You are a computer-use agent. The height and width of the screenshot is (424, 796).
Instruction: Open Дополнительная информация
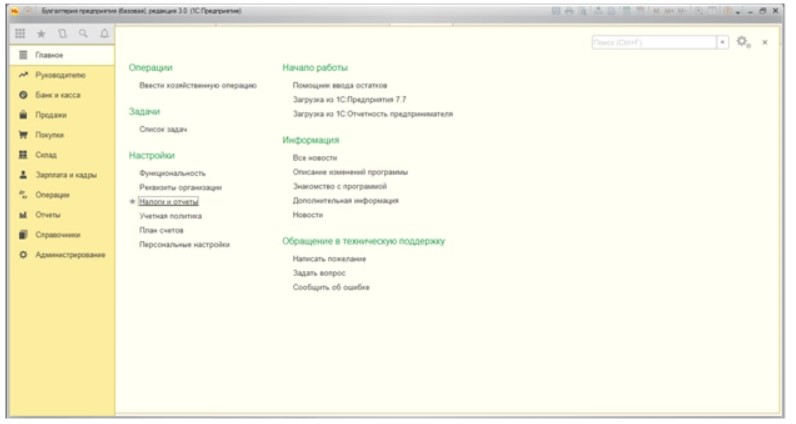(345, 201)
